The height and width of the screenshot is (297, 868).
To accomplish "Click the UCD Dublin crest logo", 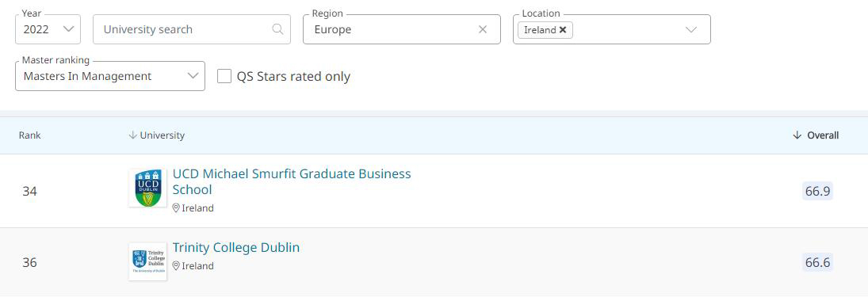I will 147,188.
